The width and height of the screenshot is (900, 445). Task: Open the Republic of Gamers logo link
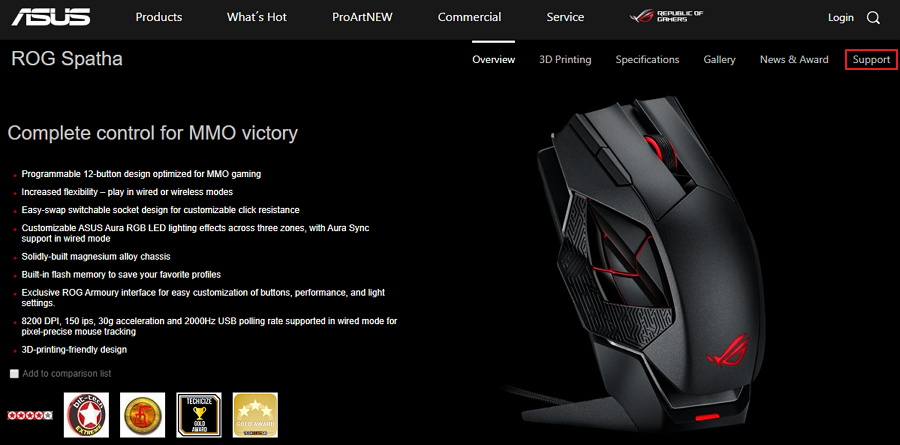tap(666, 17)
